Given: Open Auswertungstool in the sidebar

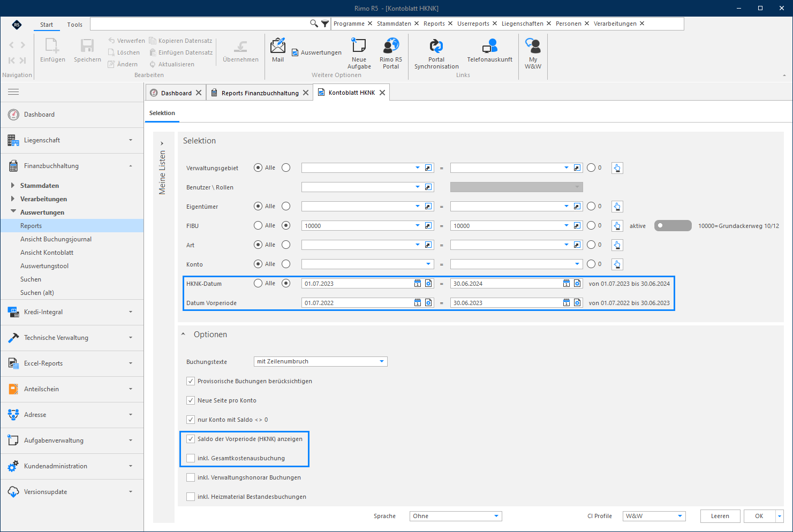Looking at the screenshot, I should coord(44,266).
